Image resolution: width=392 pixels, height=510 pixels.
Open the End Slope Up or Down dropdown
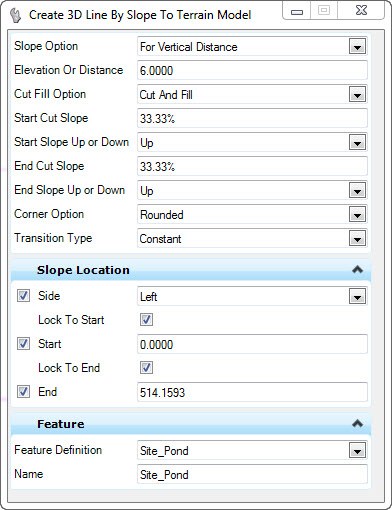[x=357, y=191]
